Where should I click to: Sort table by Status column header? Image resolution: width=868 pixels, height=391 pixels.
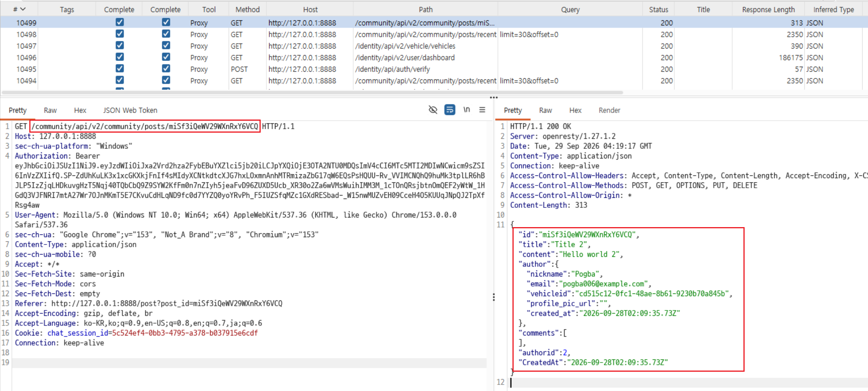(658, 9)
